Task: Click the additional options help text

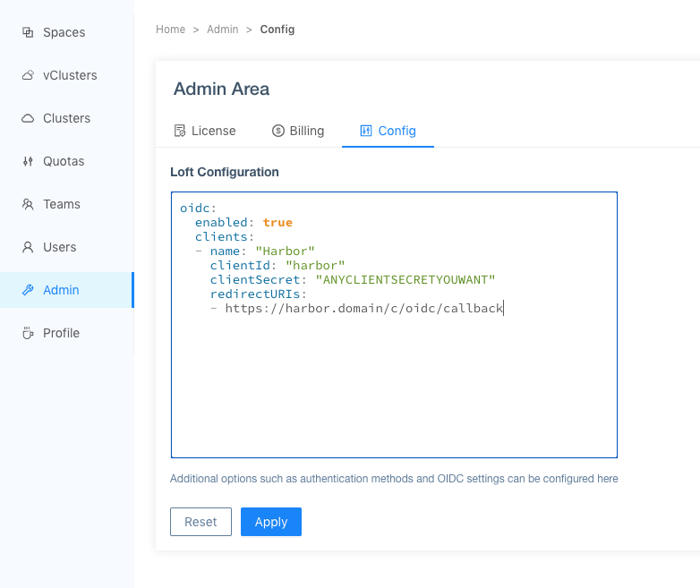Action: [394, 479]
